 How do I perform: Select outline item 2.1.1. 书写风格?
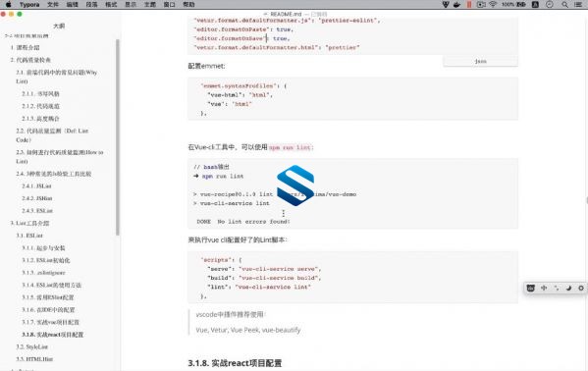(x=40, y=94)
